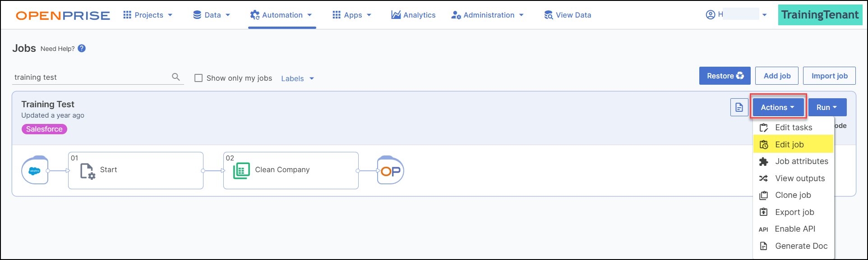The height and width of the screenshot is (260, 868).
Task: Click the jobs search input field
Action: tap(90, 77)
